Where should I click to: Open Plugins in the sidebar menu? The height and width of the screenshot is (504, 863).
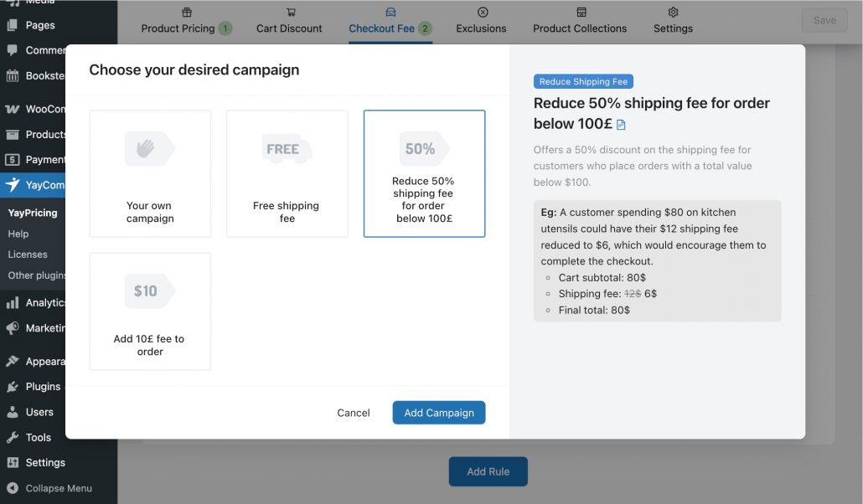(43, 387)
